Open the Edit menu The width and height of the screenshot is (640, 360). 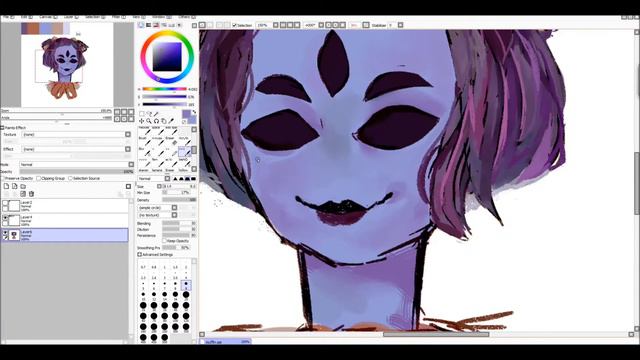coord(26,17)
